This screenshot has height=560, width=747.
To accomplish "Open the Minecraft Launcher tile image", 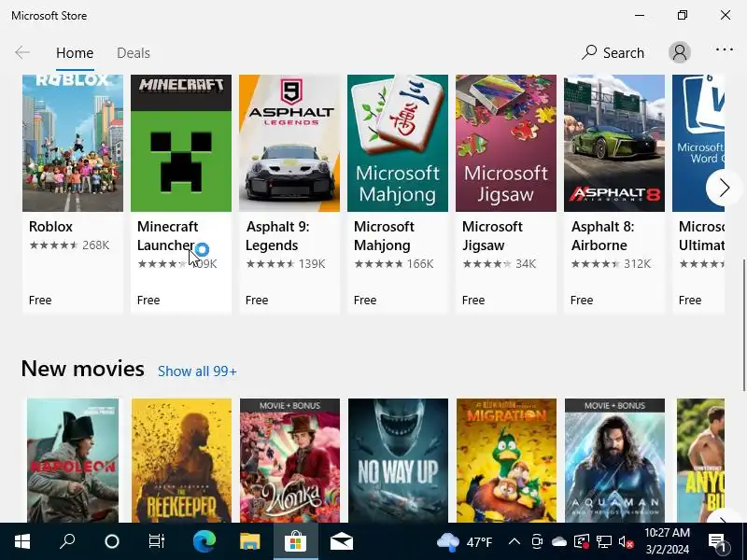I will [181, 143].
